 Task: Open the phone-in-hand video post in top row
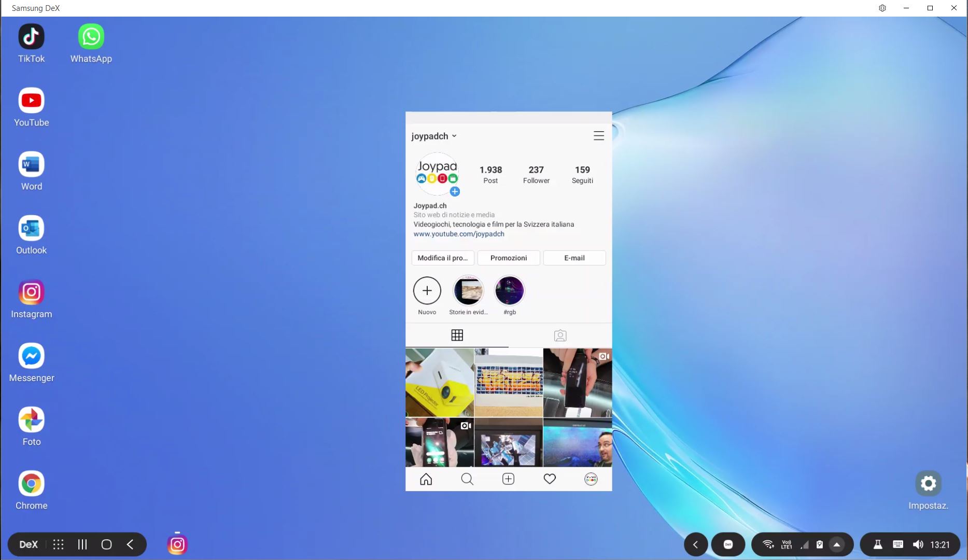pos(578,383)
